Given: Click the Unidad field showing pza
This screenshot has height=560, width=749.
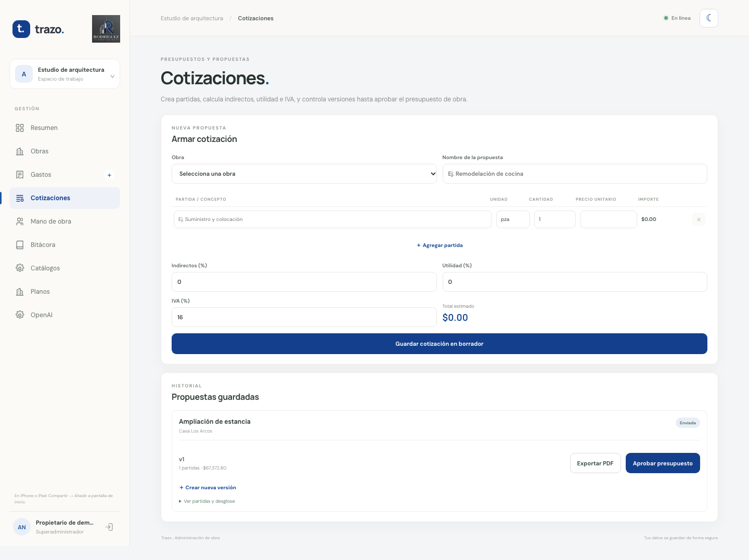Looking at the screenshot, I should coord(513,219).
